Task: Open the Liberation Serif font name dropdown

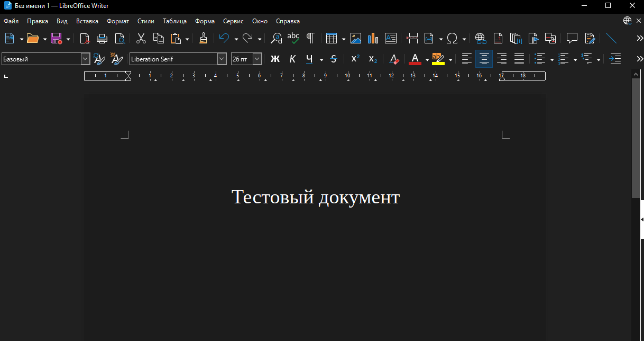Action: [x=222, y=59]
